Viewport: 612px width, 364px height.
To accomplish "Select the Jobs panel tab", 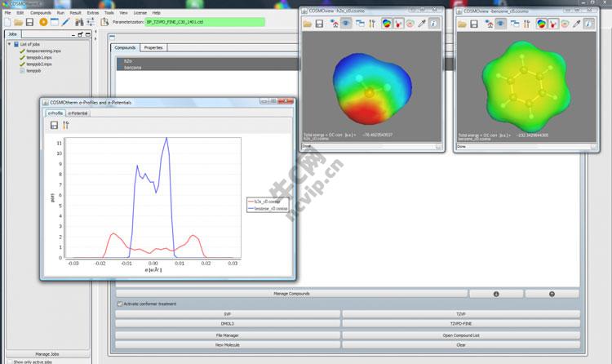I will pyautogui.click(x=12, y=34).
